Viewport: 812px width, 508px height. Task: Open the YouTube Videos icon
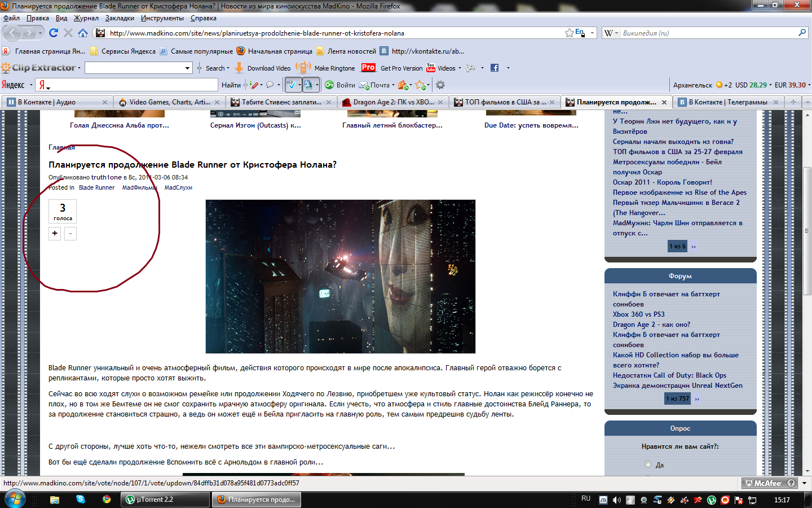pyautogui.click(x=431, y=68)
